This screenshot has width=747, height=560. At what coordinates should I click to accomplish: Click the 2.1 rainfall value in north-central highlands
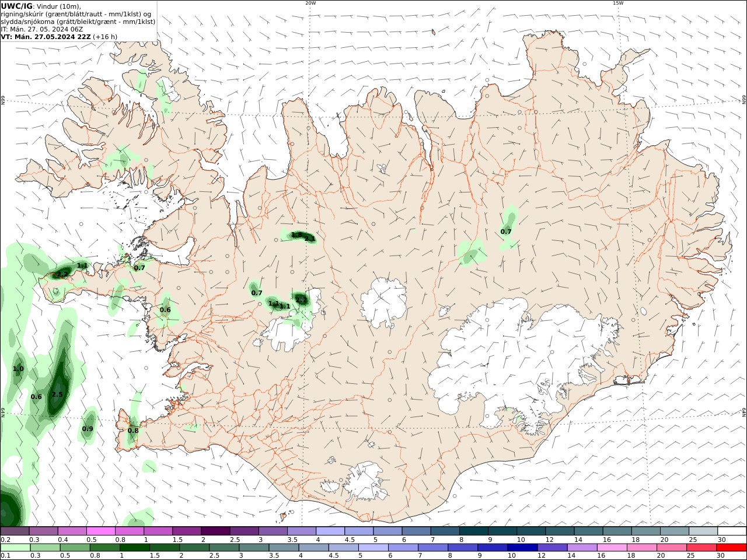[310, 239]
